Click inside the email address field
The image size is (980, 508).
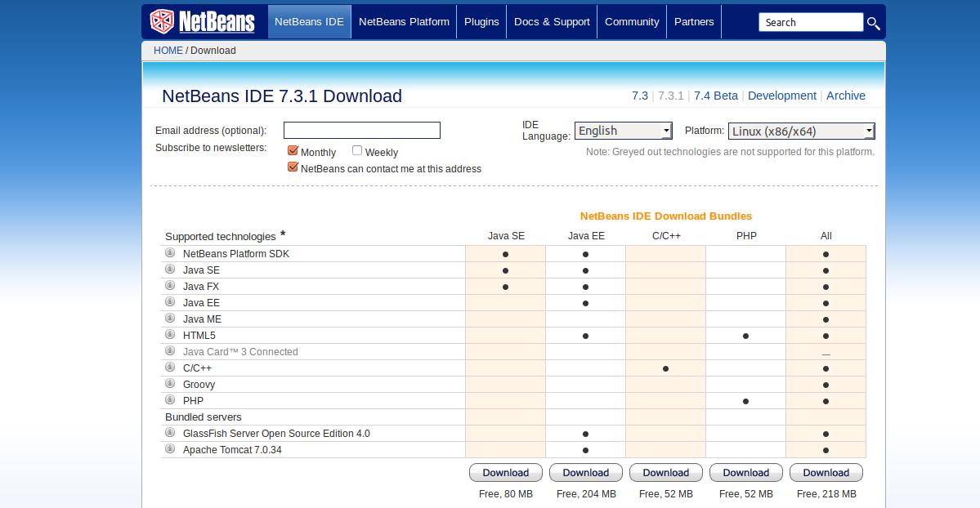[361, 130]
